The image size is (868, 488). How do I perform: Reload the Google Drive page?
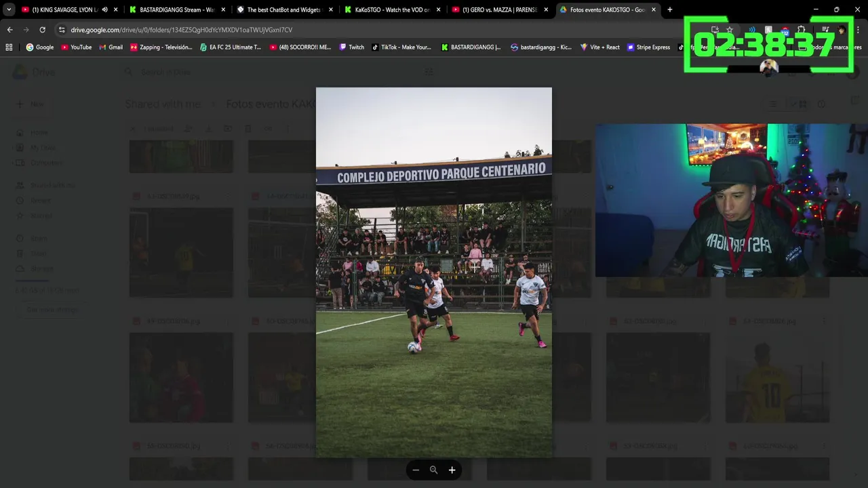tap(42, 30)
